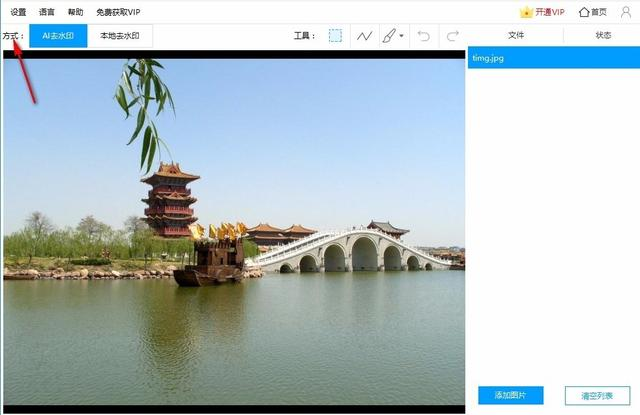Open the 语言 menu

point(47,12)
